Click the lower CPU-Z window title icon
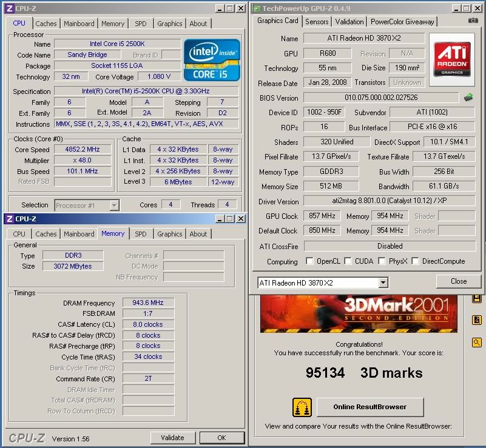The image size is (486, 448). pos(9,219)
